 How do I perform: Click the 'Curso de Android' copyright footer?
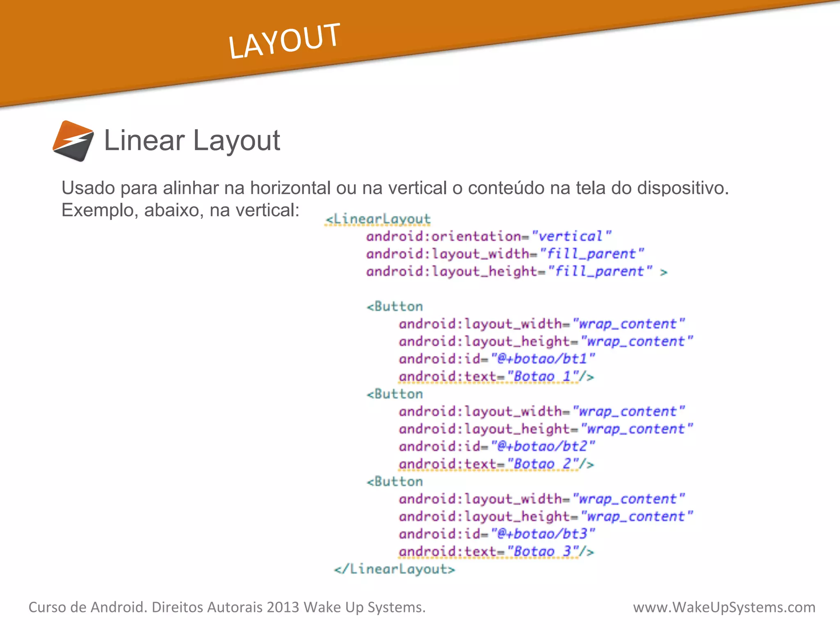pos(227,607)
